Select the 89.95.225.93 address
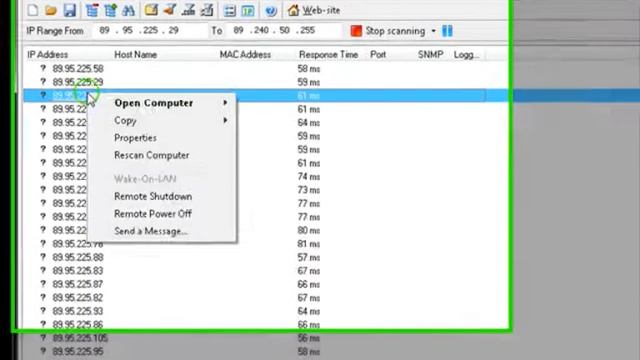The image size is (640, 360). point(78,311)
